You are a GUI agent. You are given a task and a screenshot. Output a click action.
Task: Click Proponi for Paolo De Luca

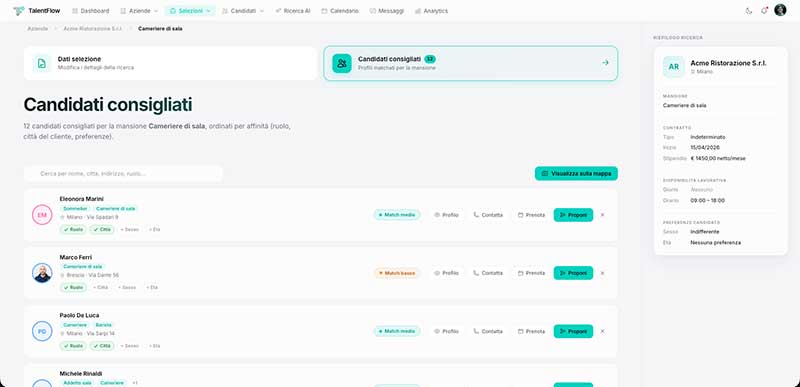click(x=573, y=331)
